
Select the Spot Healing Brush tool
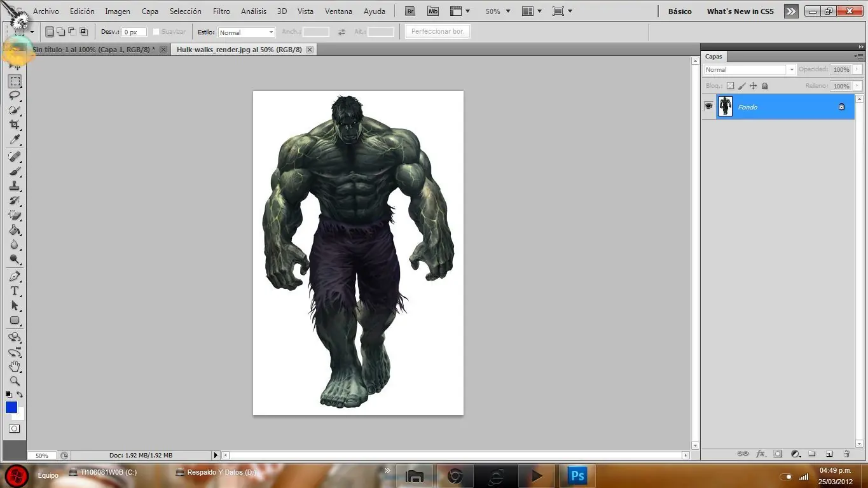point(15,157)
